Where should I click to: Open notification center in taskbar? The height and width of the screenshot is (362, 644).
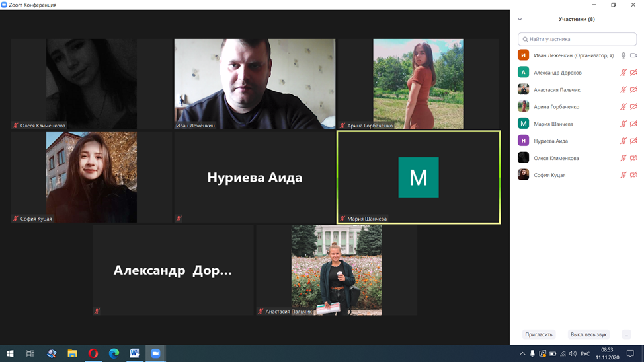pos(631,353)
